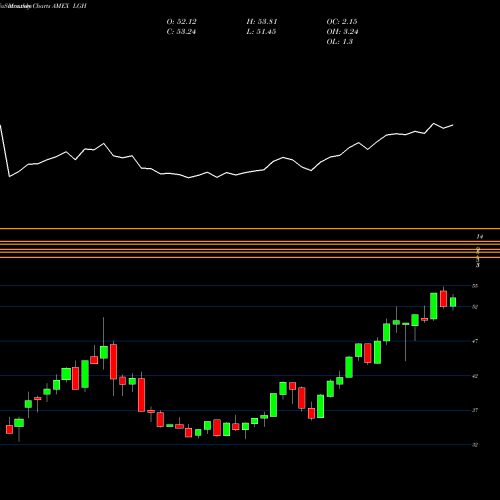The width and height of the screenshot is (500, 500).
Task: Click the 37 price axis label
Action: click(475, 410)
